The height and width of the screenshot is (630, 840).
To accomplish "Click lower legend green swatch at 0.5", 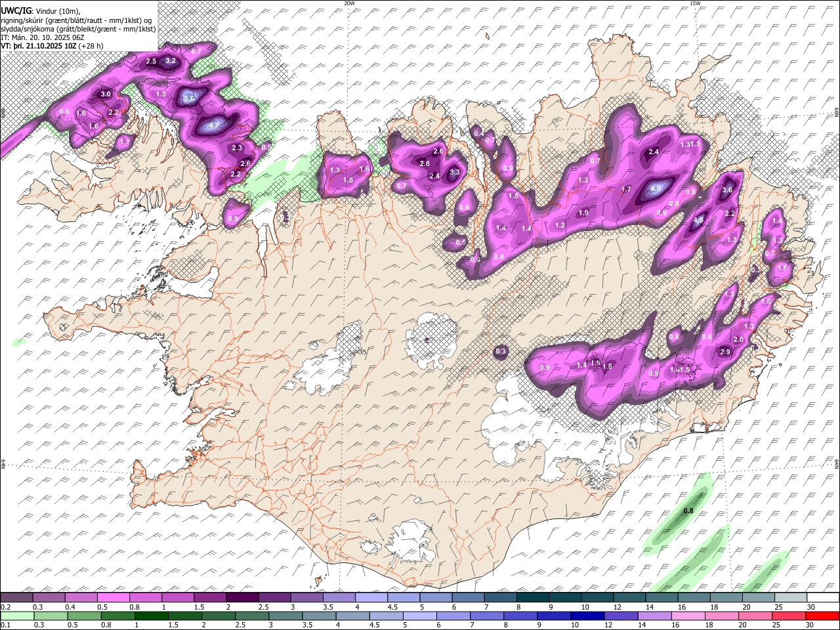I will 85,616.
